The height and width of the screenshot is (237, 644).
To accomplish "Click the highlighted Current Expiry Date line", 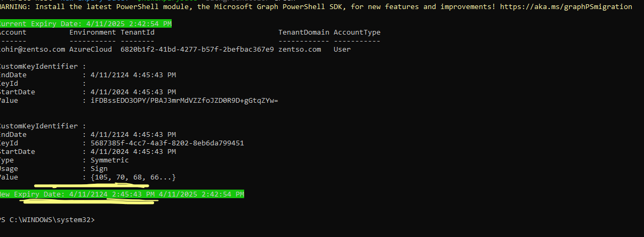I will pos(85,24).
